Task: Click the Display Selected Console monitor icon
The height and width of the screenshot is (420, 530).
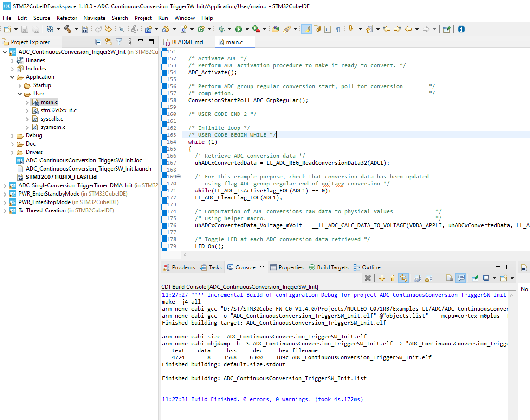Action: pos(486,278)
